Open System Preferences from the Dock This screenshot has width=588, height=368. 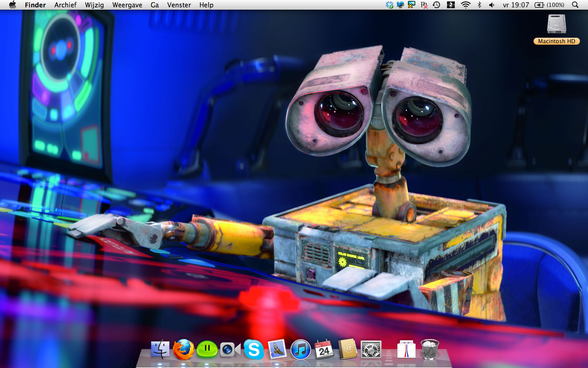[371, 350]
